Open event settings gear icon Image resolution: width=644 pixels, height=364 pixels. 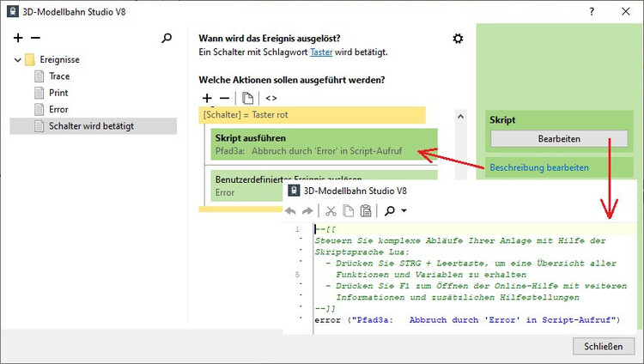coord(458,39)
